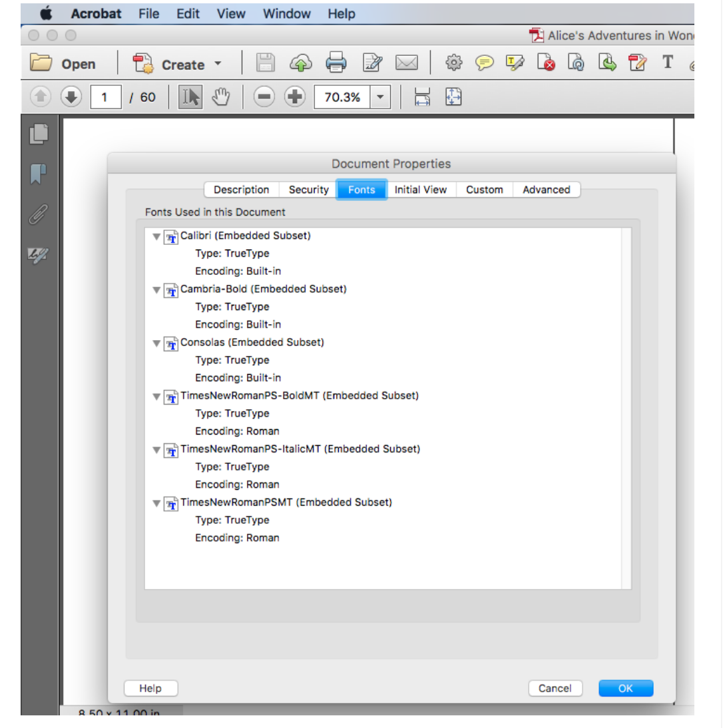Click the rotate page icon
The image size is (723, 728).
point(577,62)
